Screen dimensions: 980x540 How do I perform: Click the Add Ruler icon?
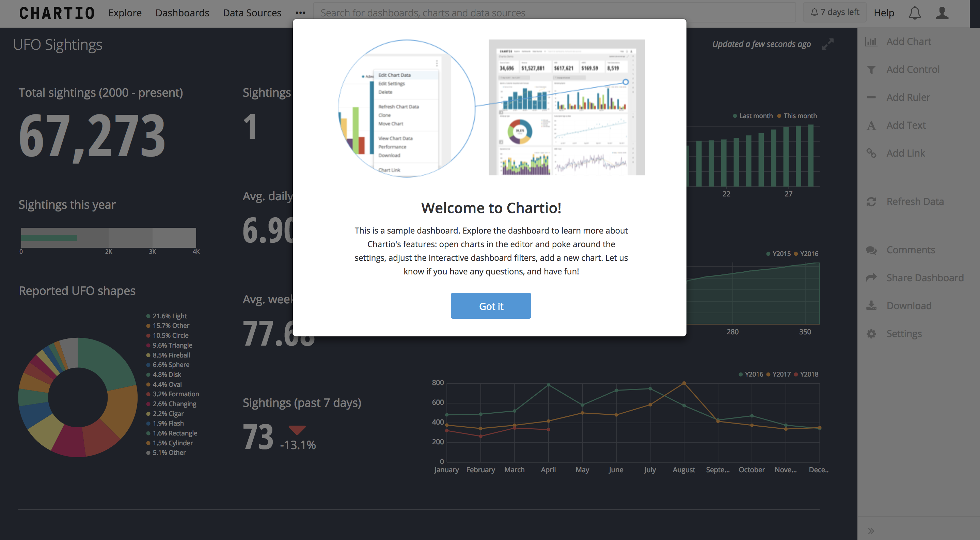coord(872,97)
